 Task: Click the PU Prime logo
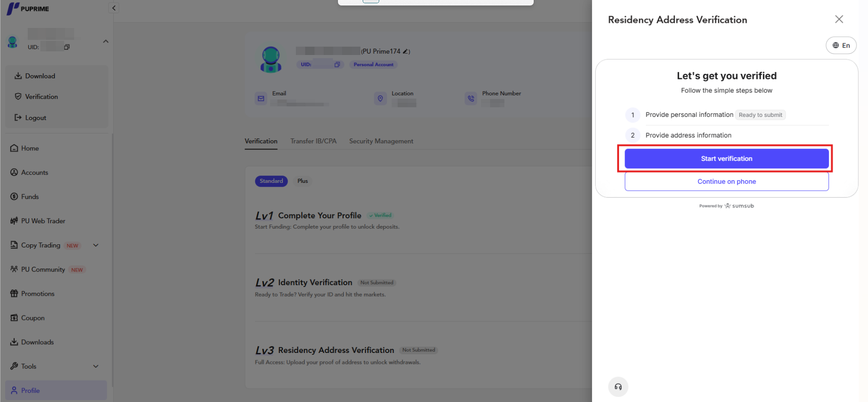coord(28,8)
